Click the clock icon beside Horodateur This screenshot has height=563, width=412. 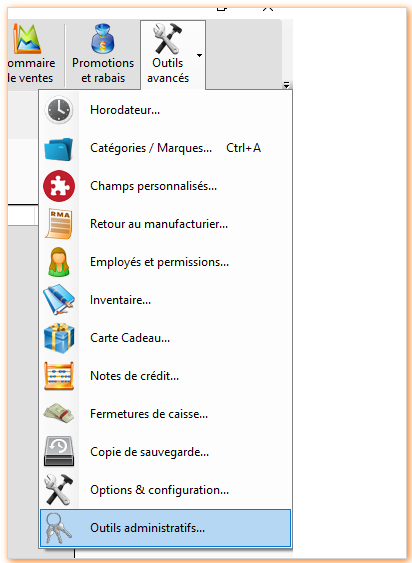pyautogui.click(x=59, y=110)
